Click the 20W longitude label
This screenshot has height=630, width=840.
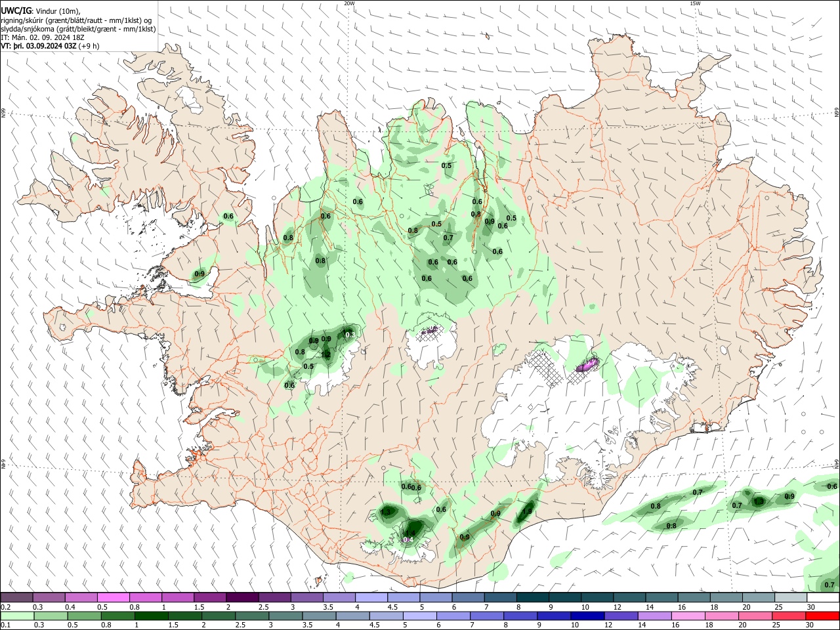pyautogui.click(x=349, y=3)
